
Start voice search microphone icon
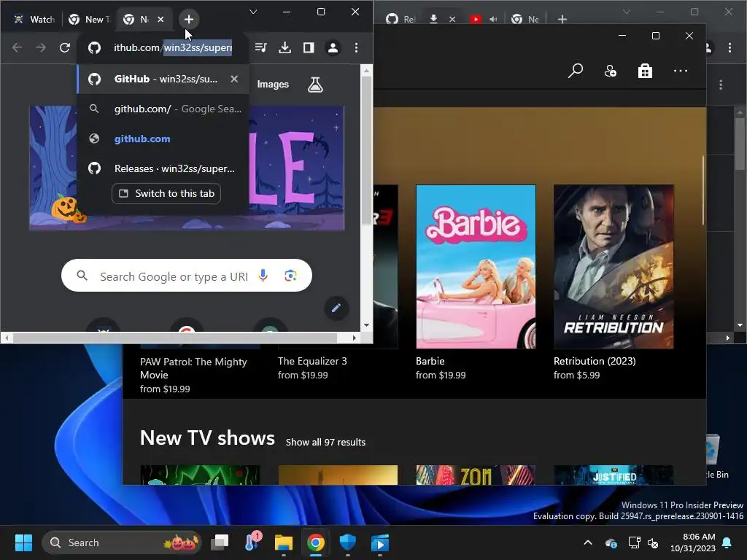point(263,275)
